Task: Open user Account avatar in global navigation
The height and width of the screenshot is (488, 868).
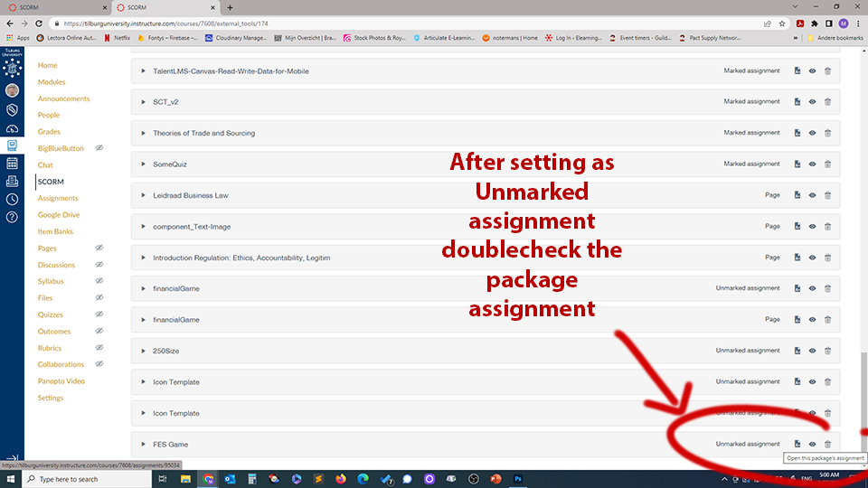Action: coord(12,90)
